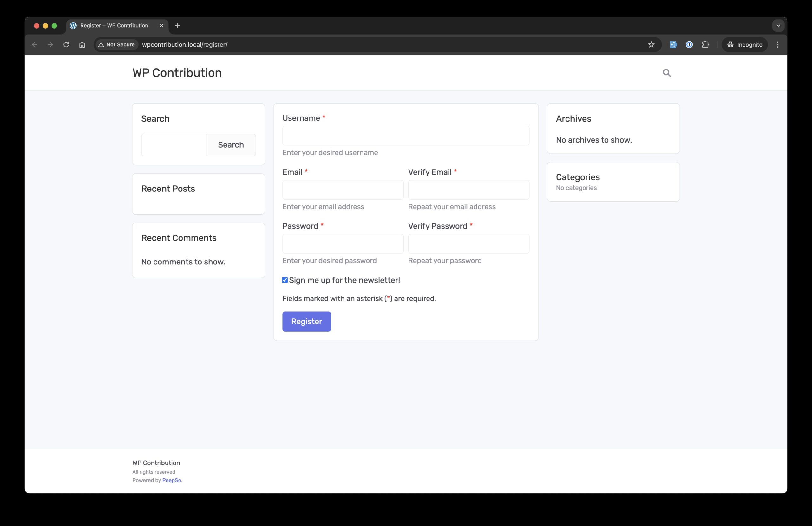This screenshot has height=526, width=812.
Task: Bookmark this page with the star icon
Action: (x=651, y=45)
